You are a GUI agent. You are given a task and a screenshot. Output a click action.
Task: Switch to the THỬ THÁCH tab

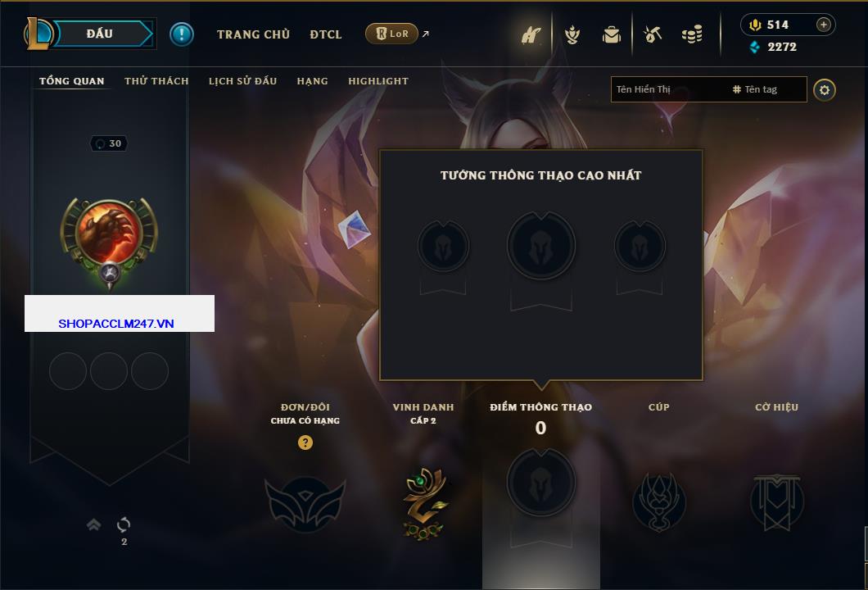coord(156,81)
